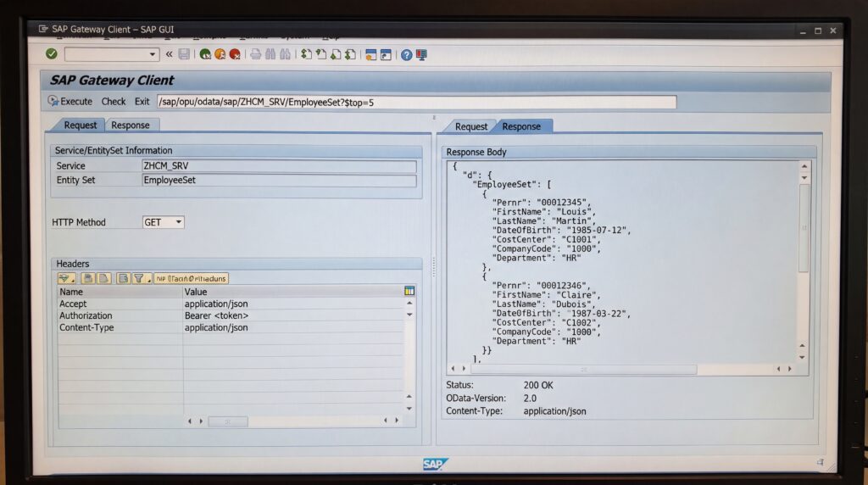Click the Check button
868x485 pixels.
(x=114, y=101)
